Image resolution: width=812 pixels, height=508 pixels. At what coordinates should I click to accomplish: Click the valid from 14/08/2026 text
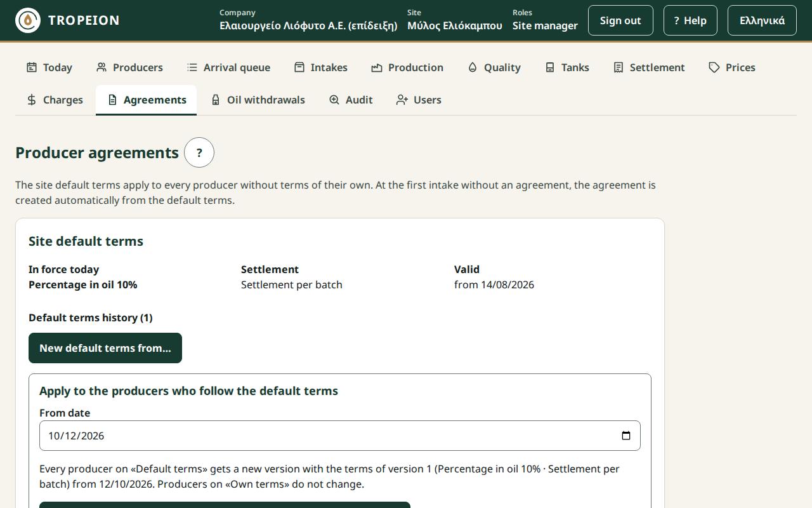[494, 284]
